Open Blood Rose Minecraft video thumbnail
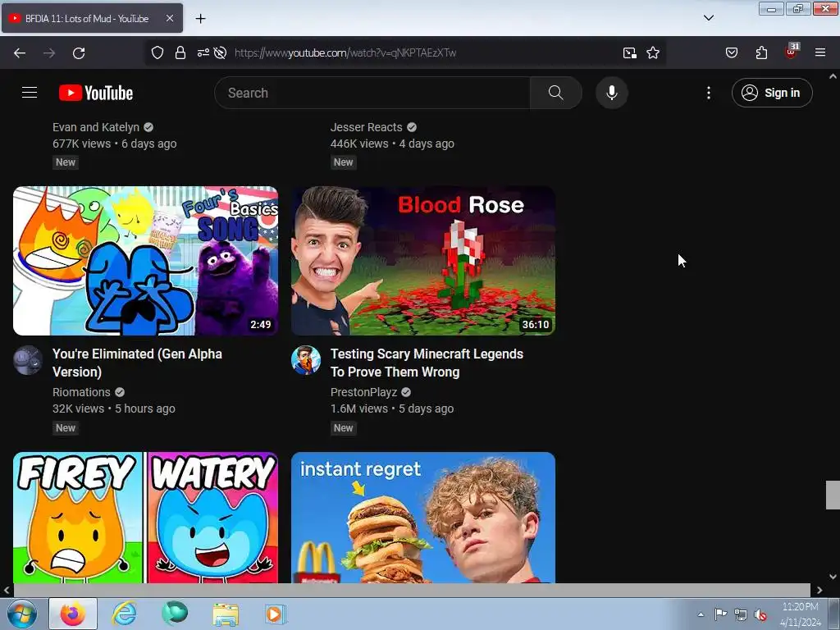 [423, 261]
